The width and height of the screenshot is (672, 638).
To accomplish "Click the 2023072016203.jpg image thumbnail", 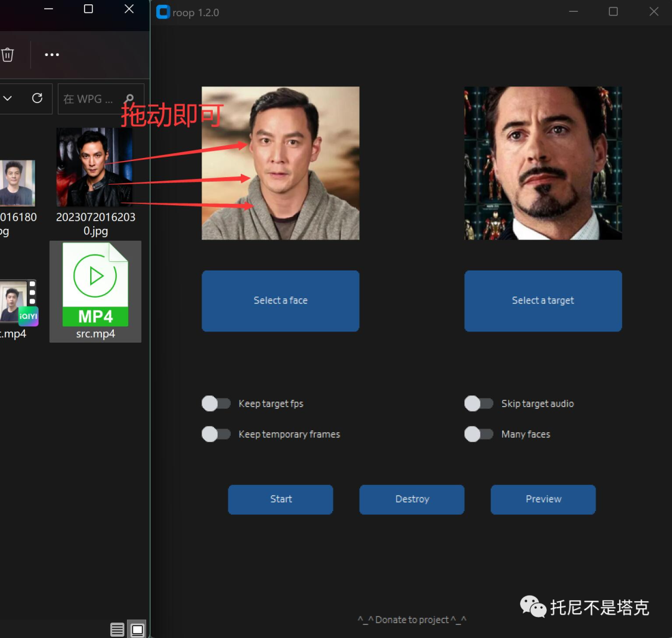I will pos(94,166).
